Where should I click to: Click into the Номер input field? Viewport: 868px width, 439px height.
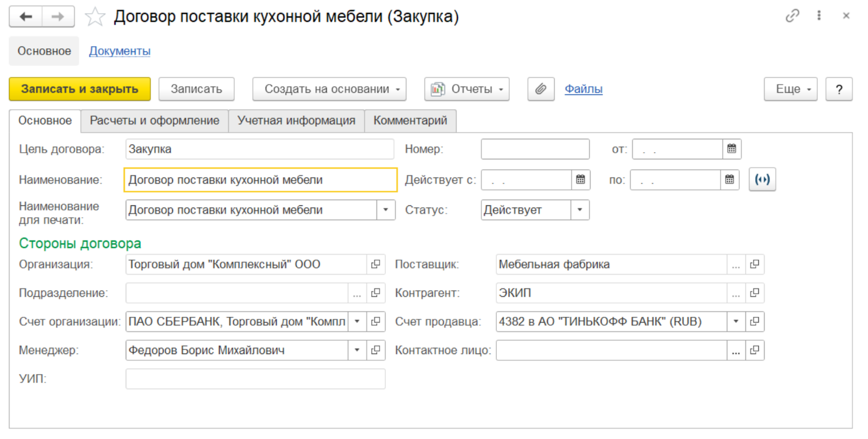tap(535, 149)
